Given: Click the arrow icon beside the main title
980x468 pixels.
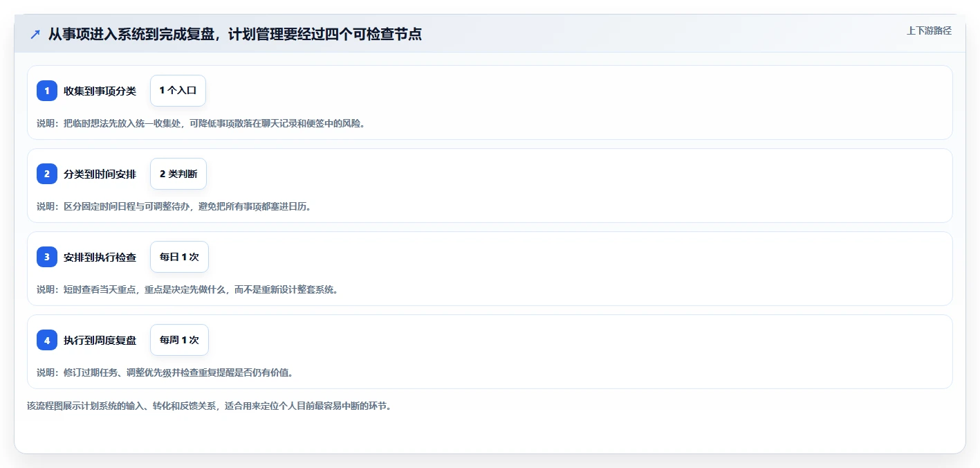Looking at the screenshot, I should pos(35,35).
